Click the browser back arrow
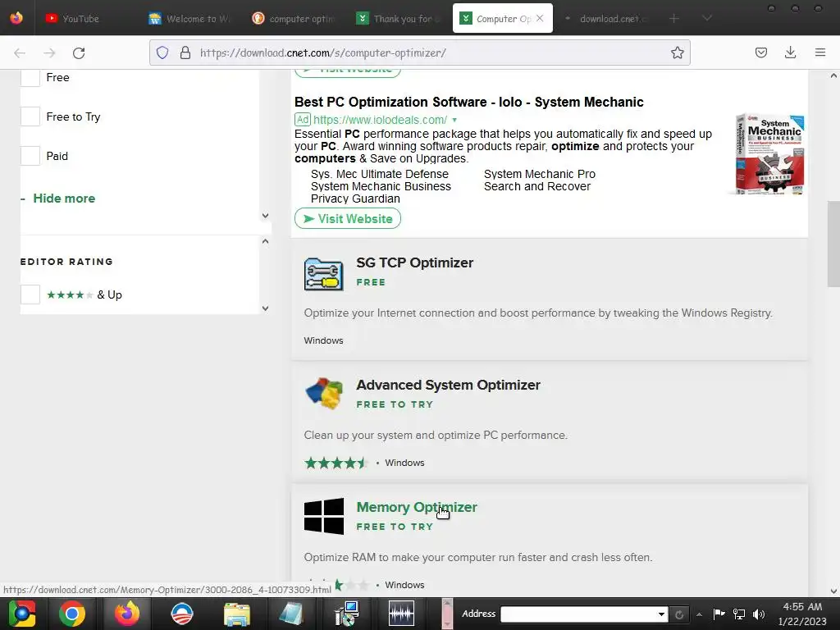The width and height of the screenshot is (840, 630). 20,52
